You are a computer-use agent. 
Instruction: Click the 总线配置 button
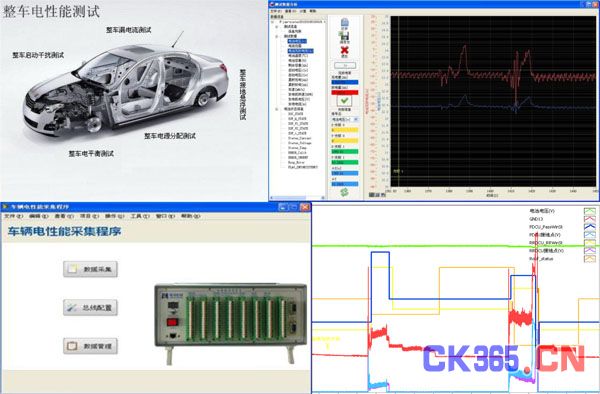90,308
